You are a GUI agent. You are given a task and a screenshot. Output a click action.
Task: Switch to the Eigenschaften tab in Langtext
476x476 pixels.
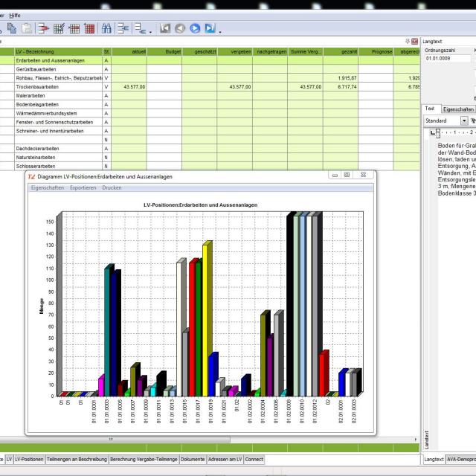coord(457,109)
